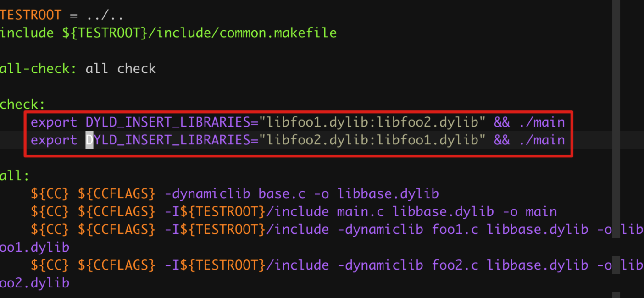
Task: Click foo1.c in the dynamiclib command
Action: tap(455, 229)
